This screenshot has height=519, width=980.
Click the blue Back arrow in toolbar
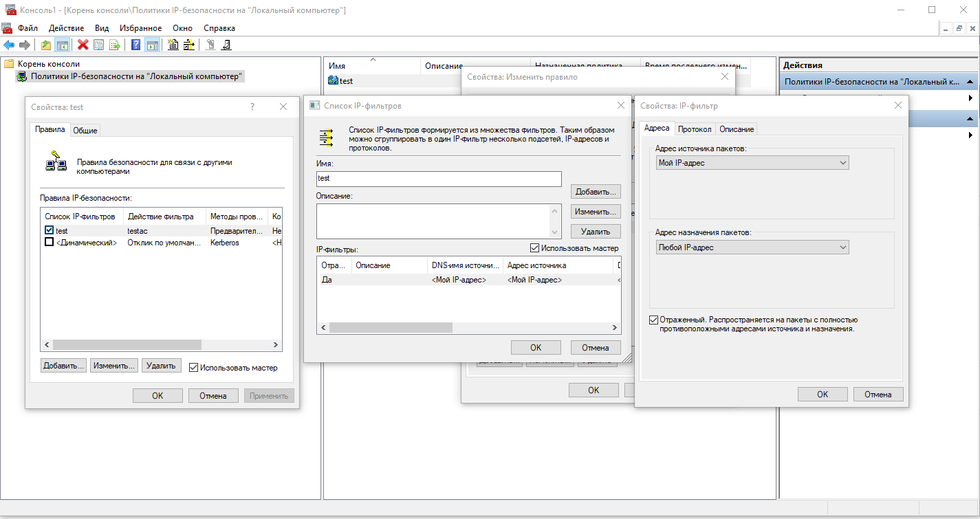pos(9,45)
